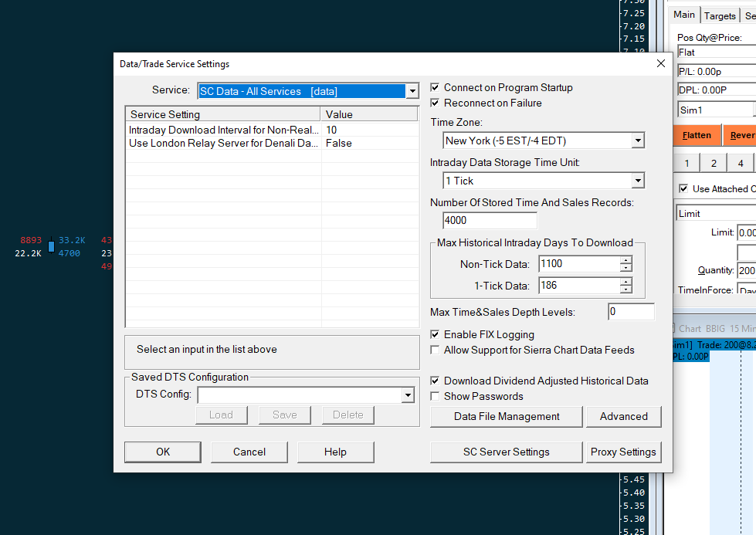
Task: Click the Non-Tick Data input field
Action: tap(579, 264)
